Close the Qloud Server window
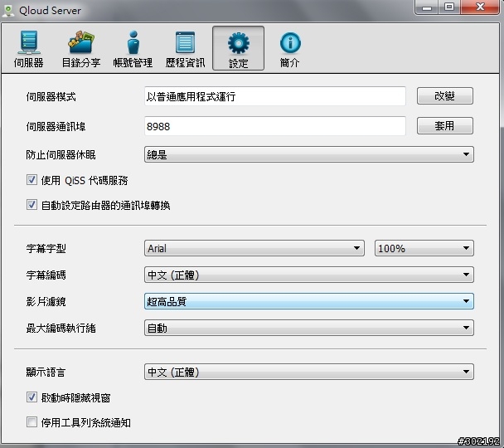Viewport: 504px width, 448px height. click(480, 7)
